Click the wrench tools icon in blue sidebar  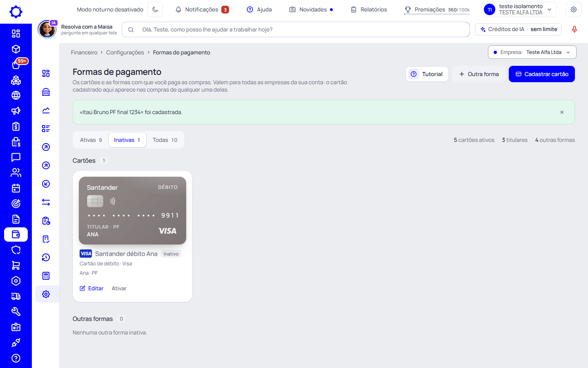(16, 312)
